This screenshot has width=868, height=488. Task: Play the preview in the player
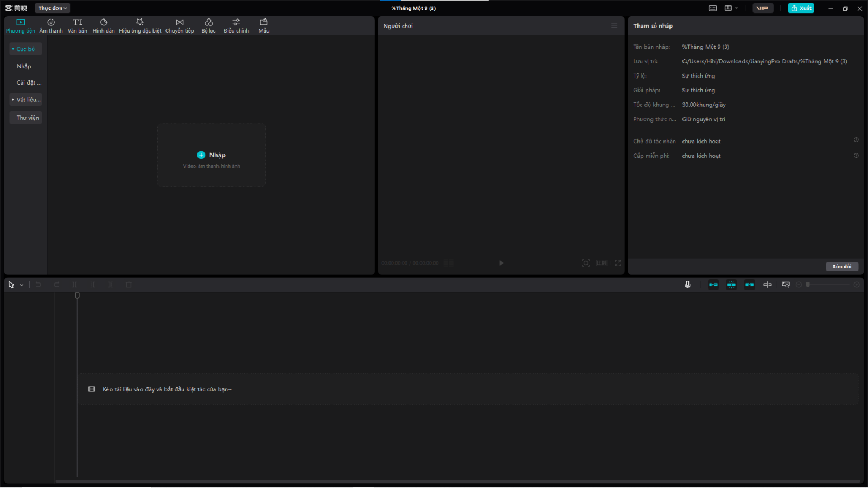click(x=501, y=263)
